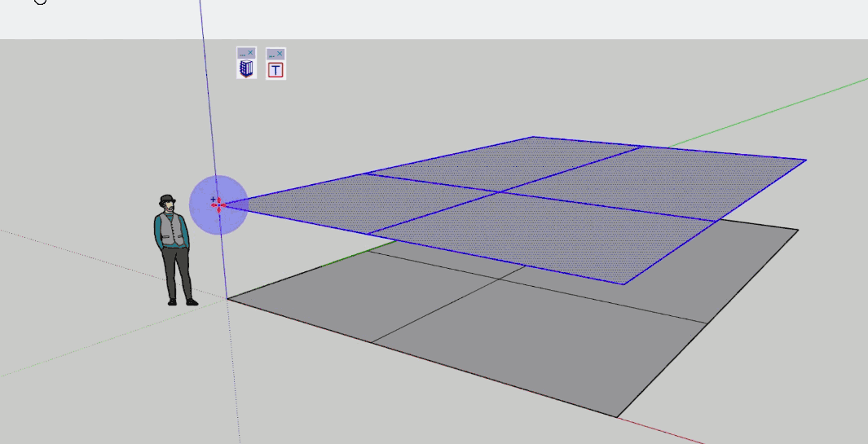This screenshot has height=444, width=868.
Task: Click the bottom corner of lower gray plane
Action: tap(617, 416)
